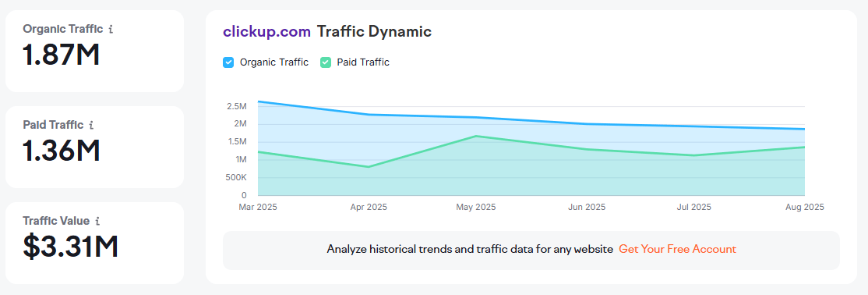Select the Apr 2025 axis label
The image size is (868, 295).
[368, 208]
